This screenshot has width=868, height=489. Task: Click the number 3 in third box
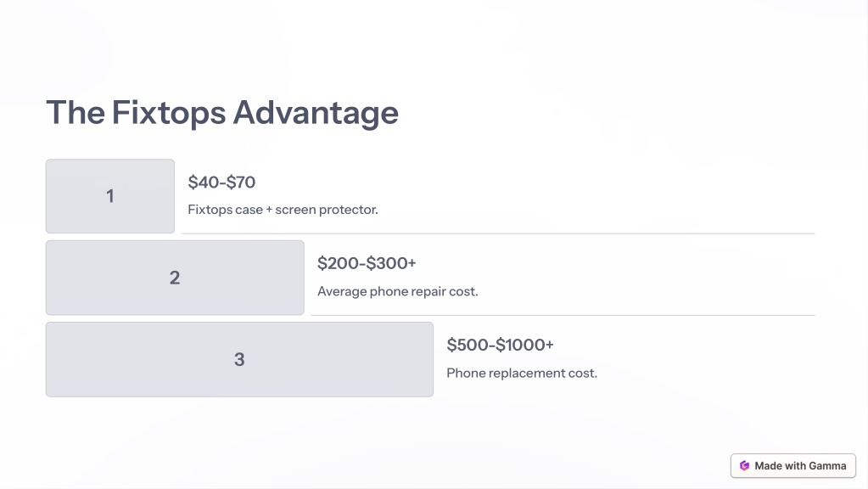239,359
